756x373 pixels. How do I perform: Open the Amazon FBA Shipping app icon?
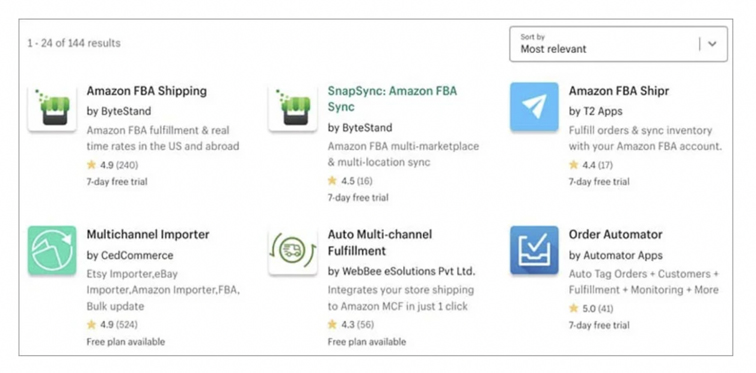(52, 107)
